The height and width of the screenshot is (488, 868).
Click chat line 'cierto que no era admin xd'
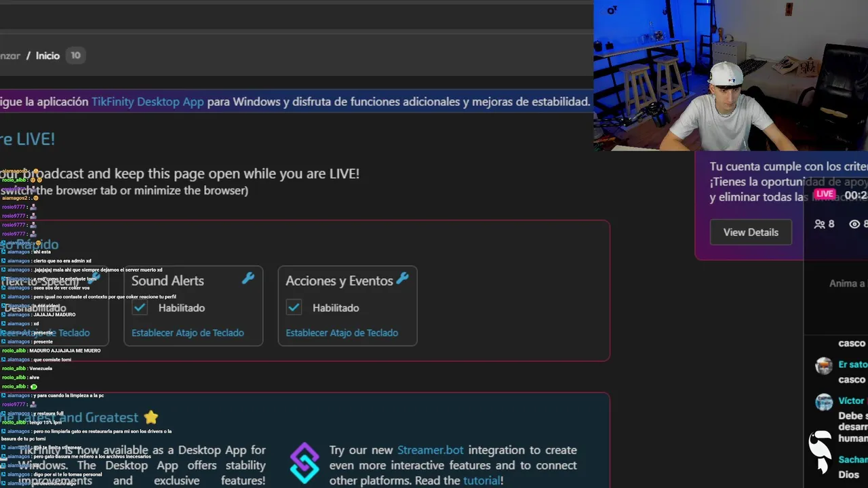pos(62,261)
